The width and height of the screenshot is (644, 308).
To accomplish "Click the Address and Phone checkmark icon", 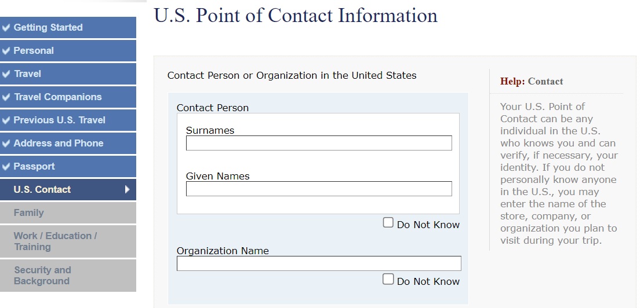I will click(x=6, y=143).
